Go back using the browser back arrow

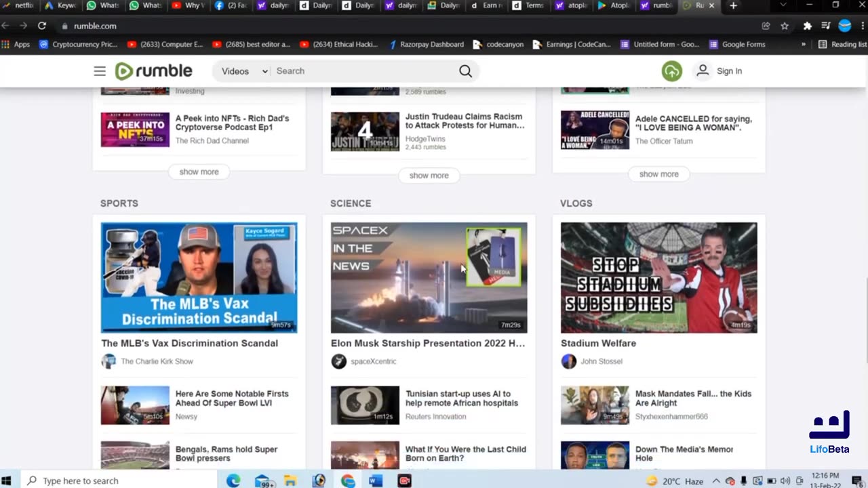5,26
